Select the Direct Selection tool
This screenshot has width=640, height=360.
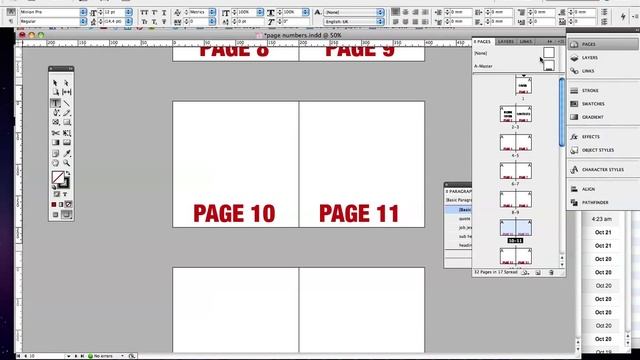click(x=67, y=83)
